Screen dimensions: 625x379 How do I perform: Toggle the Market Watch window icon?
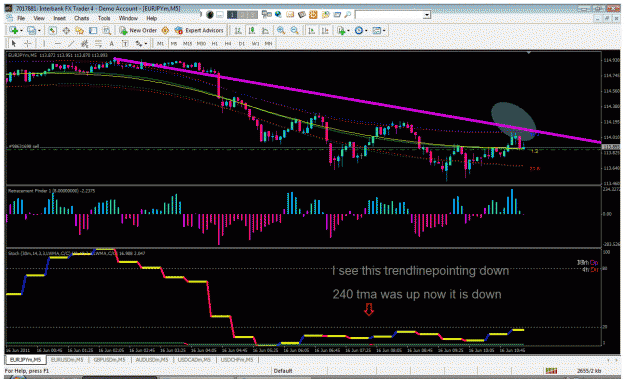pos(53,31)
